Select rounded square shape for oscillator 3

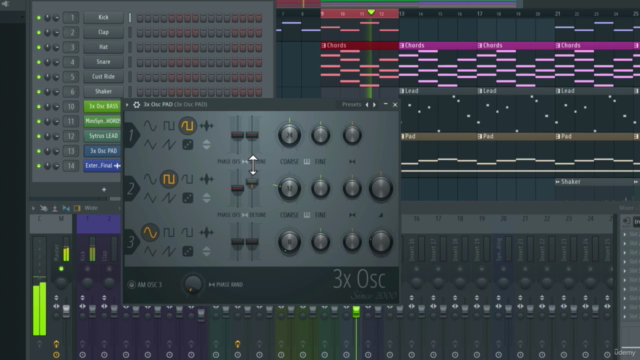point(187,233)
